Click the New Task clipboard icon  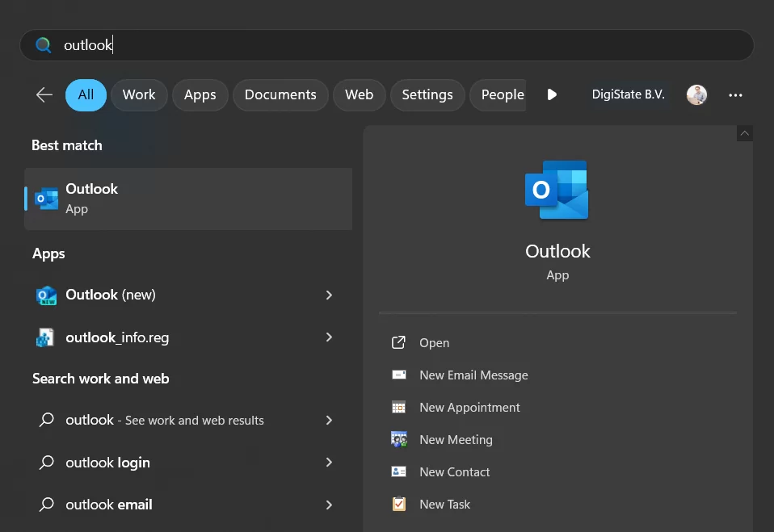399,504
